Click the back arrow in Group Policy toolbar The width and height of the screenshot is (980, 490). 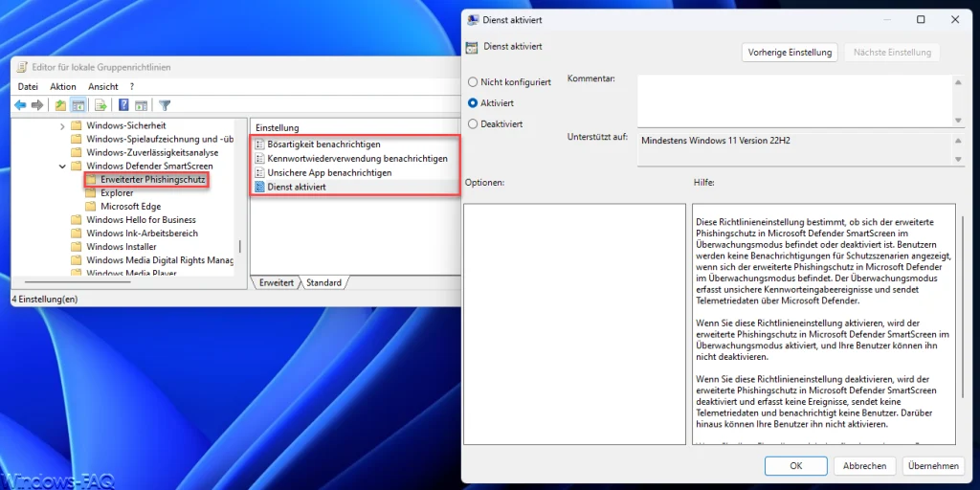coord(21,105)
